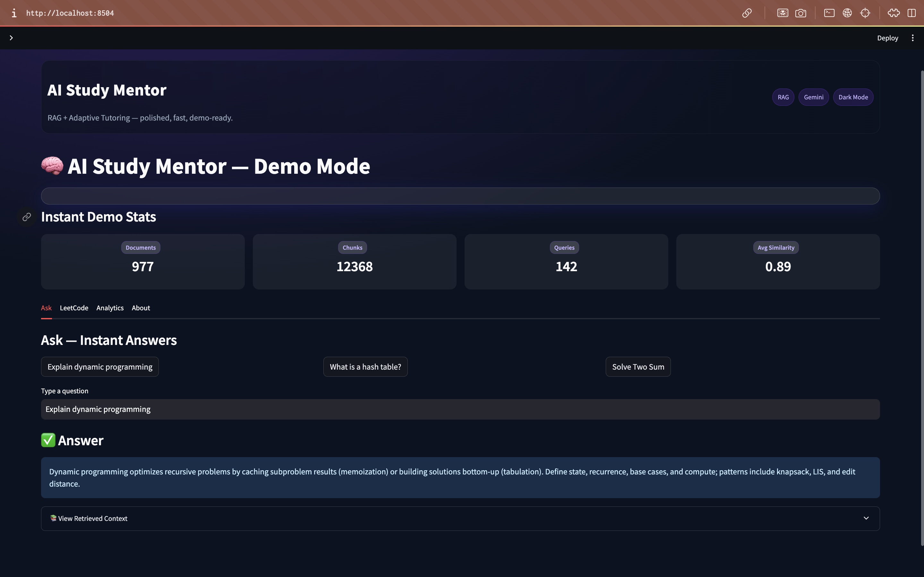Select the About tab
The image size is (924, 577).
(x=141, y=308)
